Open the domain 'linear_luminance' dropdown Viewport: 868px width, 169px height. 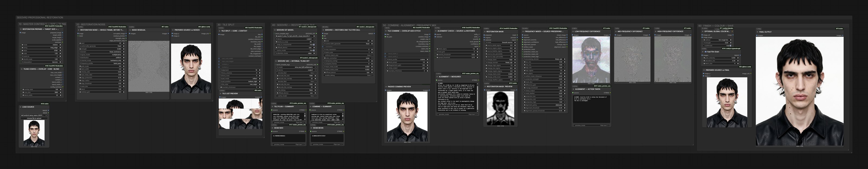[x=102, y=52]
